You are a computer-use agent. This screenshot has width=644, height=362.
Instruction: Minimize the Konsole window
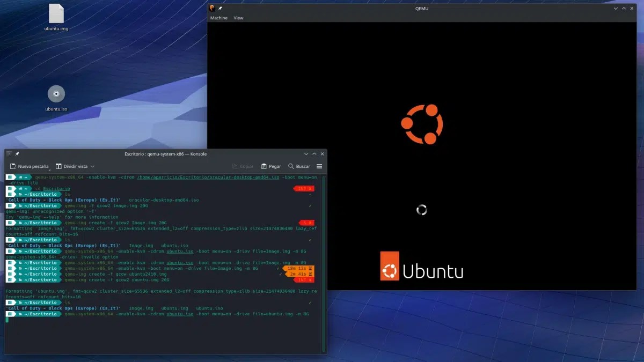point(306,154)
